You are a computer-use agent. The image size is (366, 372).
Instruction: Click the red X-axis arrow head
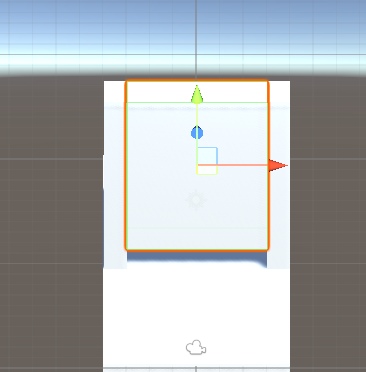point(278,165)
